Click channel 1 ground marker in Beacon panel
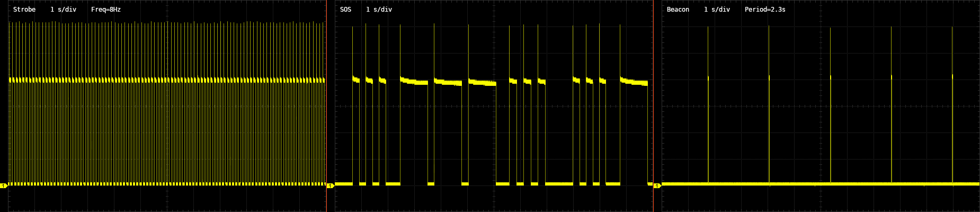 coord(657,185)
